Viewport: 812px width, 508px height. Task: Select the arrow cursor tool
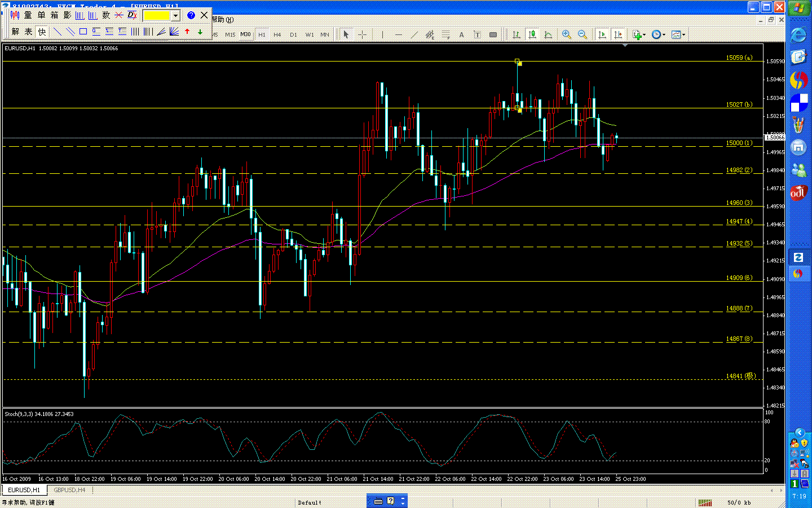346,34
